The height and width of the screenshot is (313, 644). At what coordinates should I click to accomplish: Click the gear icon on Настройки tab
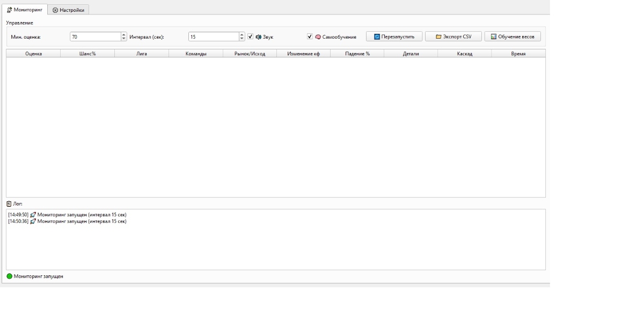pyautogui.click(x=55, y=10)
